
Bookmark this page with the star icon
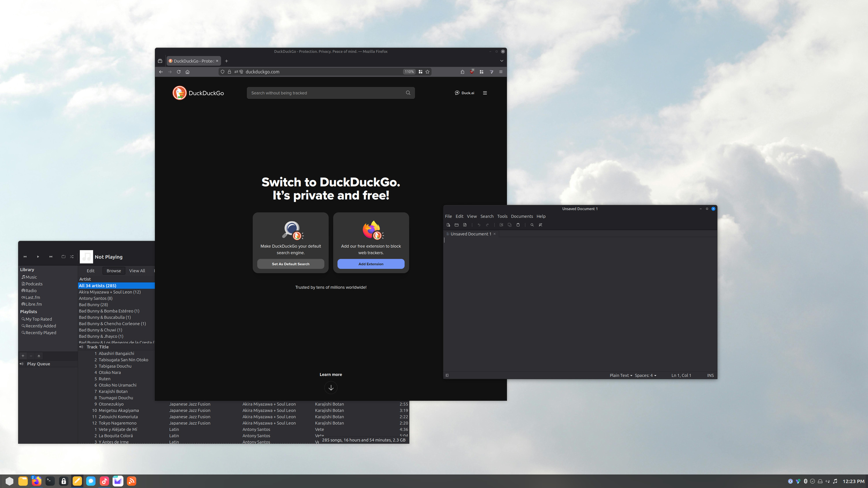click(x=427, y=72)
